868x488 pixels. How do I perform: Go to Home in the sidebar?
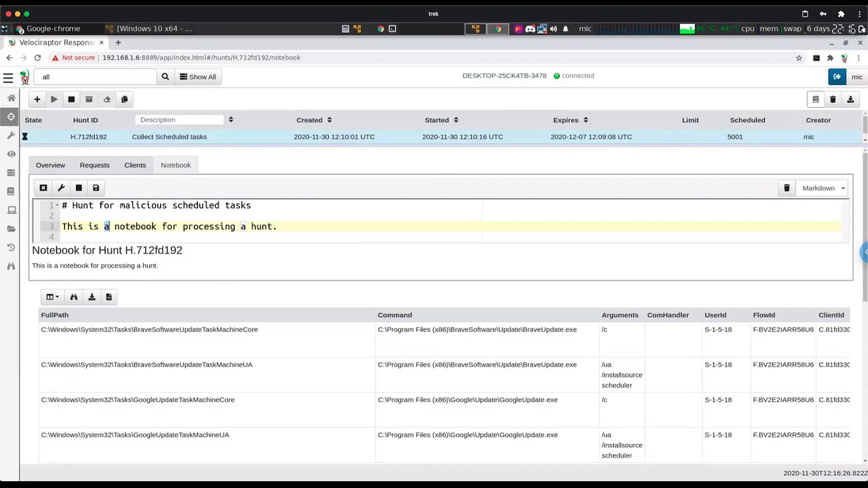(x=11, y=98)
